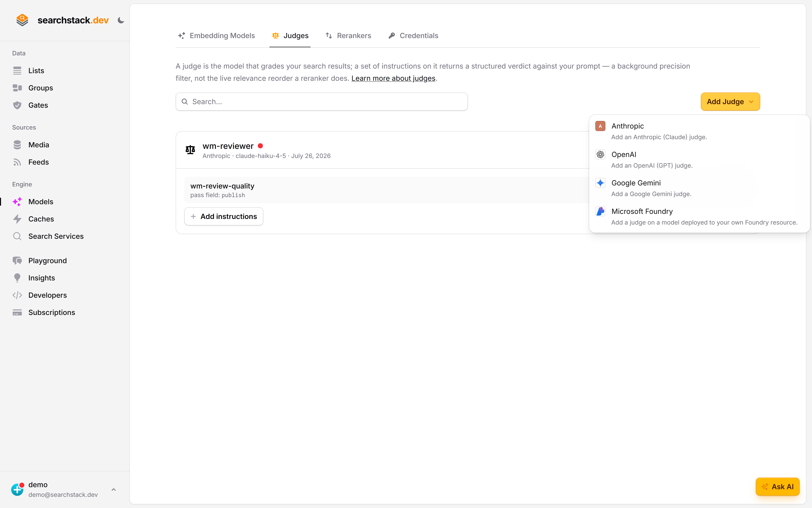812x508 pixels.
Task: Click the Embedding Models sparkle tab icon
Action: [x=181, y=36]
